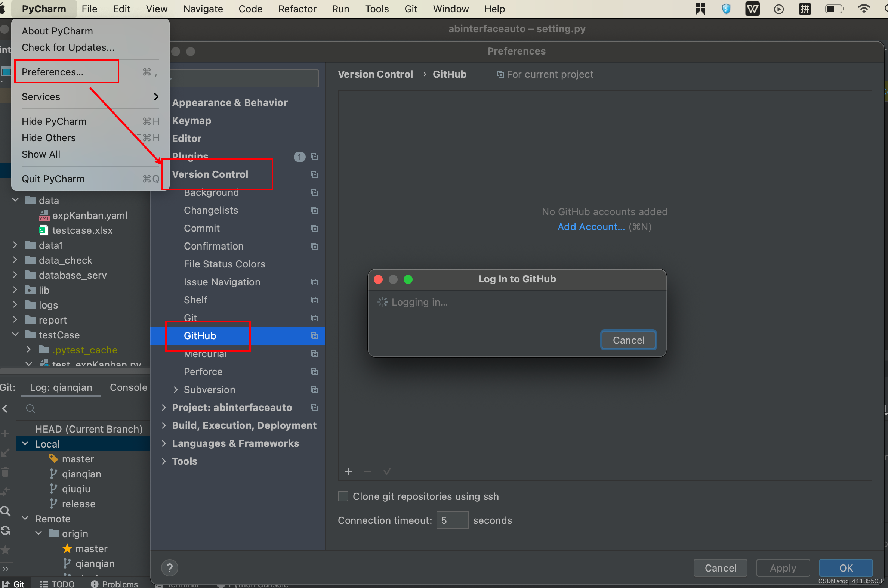The image size is (888, 588).
Task: Click OK in Preferences dialog
Action: pos(846,568)
